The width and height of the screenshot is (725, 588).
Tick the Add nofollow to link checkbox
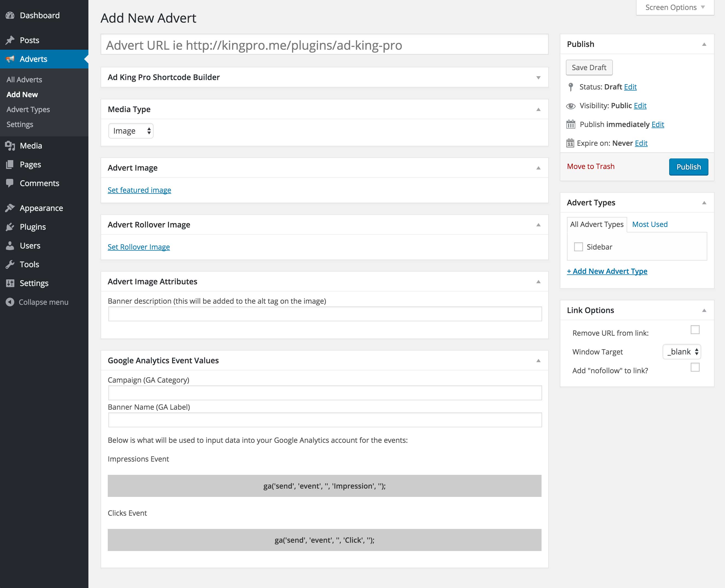point(695,367)
